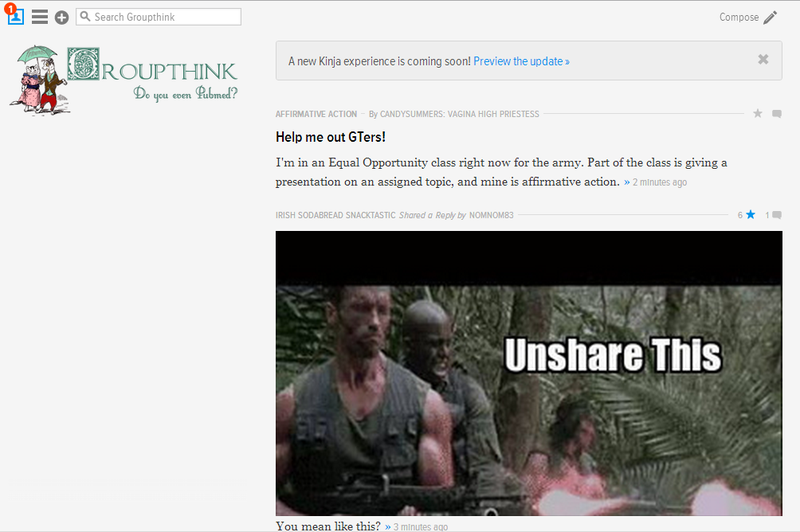This screenshot has height=532, width=800.
Task: Click the 2 minutes ago timestamp
Action: click(x=660, y=182)
